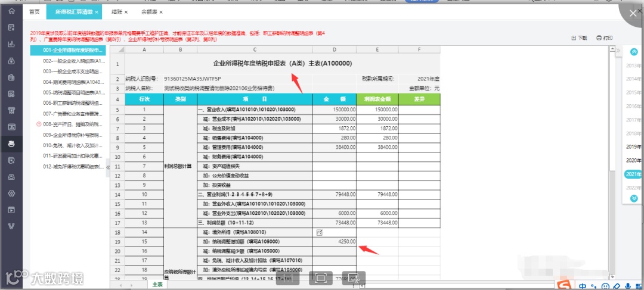This screenshot has height=290, width=644.
Task: Select year 2019年 in year list
Action: click(x=634, y=146)
